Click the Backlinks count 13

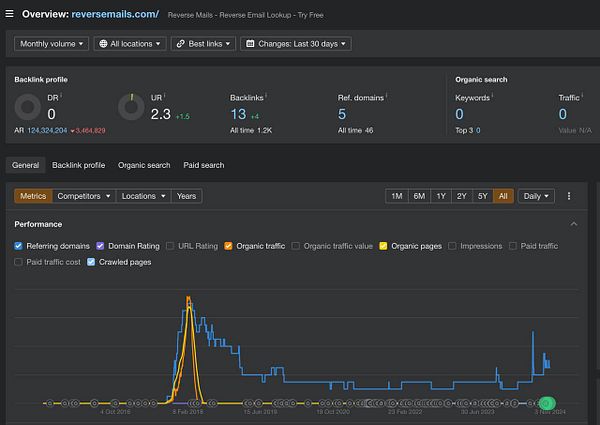(238, 114)
